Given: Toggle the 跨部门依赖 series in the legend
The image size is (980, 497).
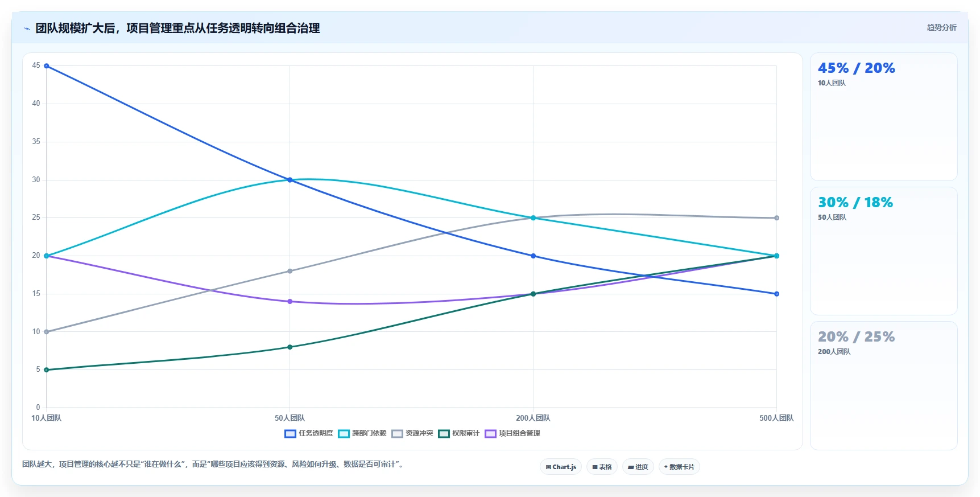Looking at the screenshot, I should coord(362,433).
